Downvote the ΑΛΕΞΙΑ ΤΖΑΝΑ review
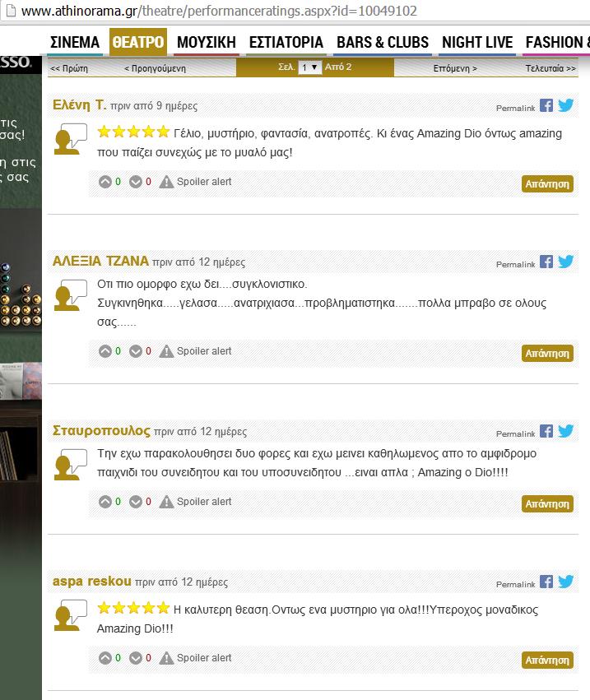 pyautogui.click(x=135, y=351)
